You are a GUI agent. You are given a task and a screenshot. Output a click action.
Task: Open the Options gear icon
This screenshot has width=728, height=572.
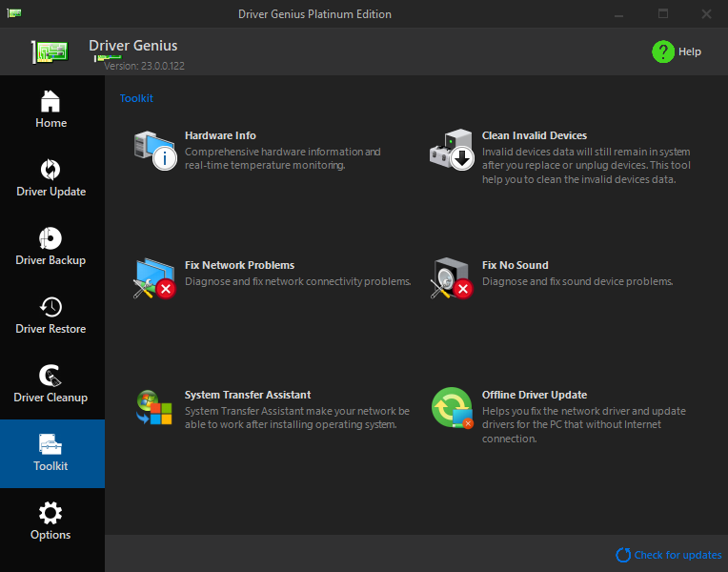coord(51,513)
